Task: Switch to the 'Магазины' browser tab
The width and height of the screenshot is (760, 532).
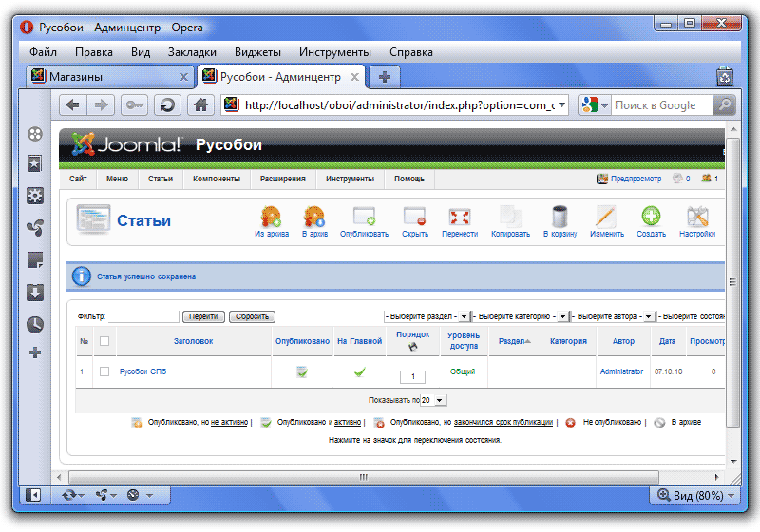Action: click(103, 77)
